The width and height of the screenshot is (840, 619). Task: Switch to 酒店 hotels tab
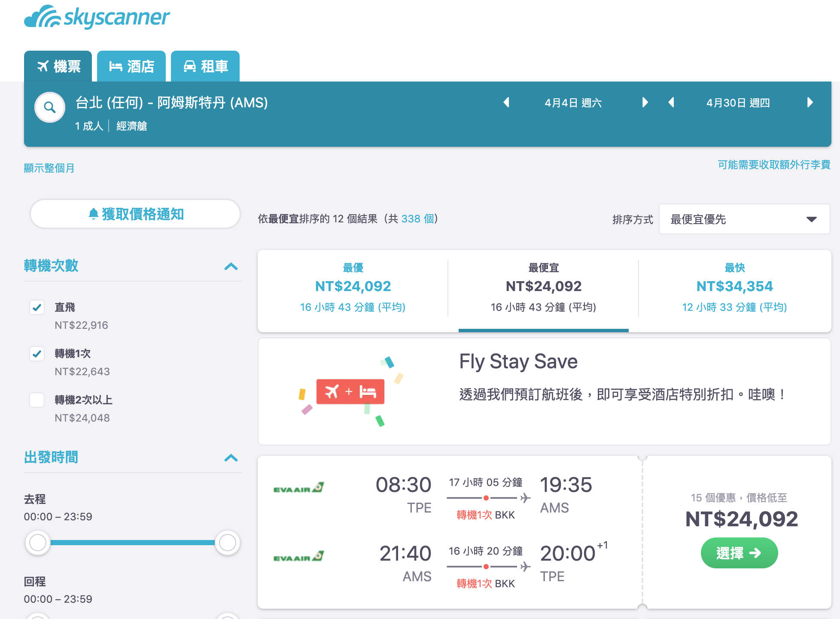click(131, 67)
